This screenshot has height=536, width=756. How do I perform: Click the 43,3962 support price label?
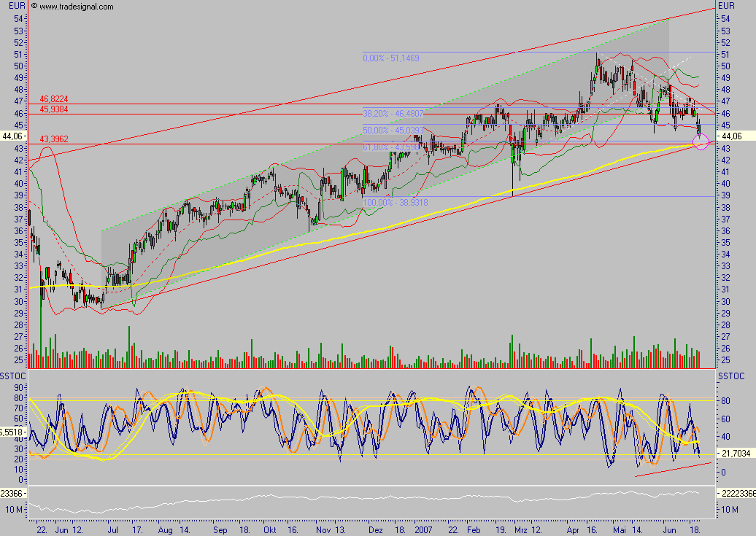[x=53, y=139]
